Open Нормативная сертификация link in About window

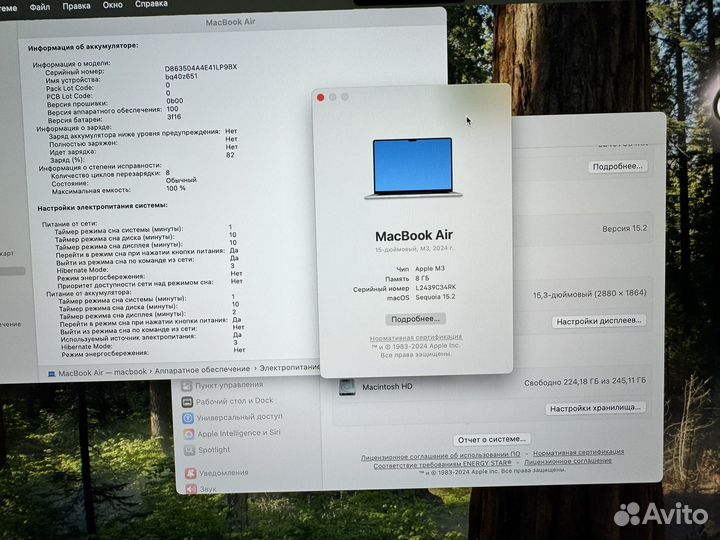click(416, 338)
